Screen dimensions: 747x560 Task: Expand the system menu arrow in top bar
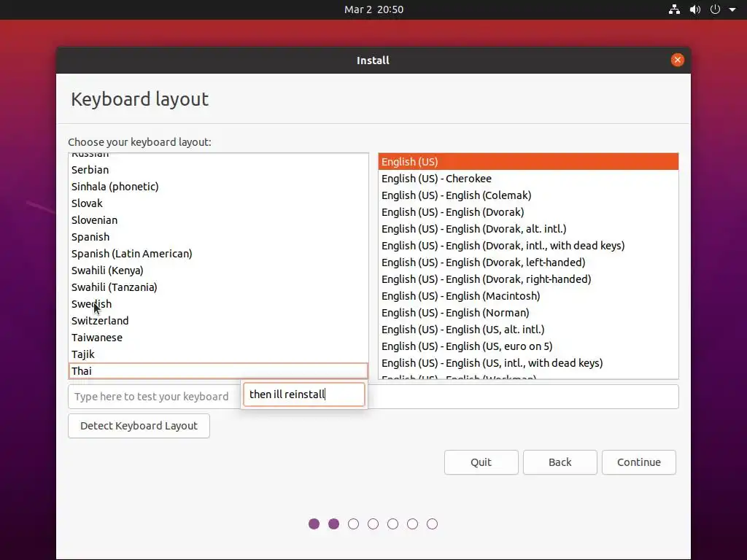[x=732, y=9]
